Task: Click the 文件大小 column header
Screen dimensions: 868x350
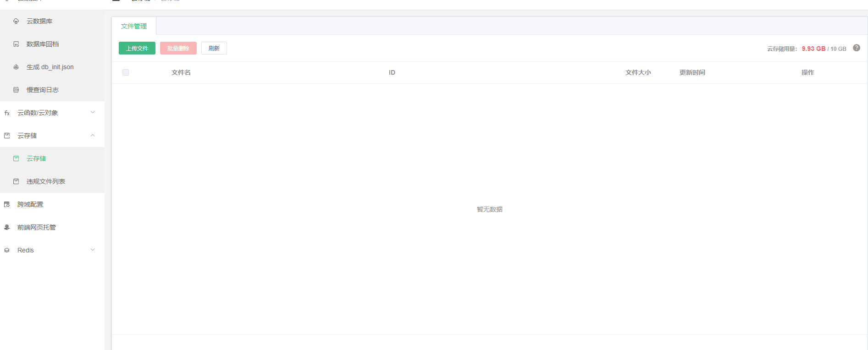Action: pyautogui.click(x=638, y=72)
